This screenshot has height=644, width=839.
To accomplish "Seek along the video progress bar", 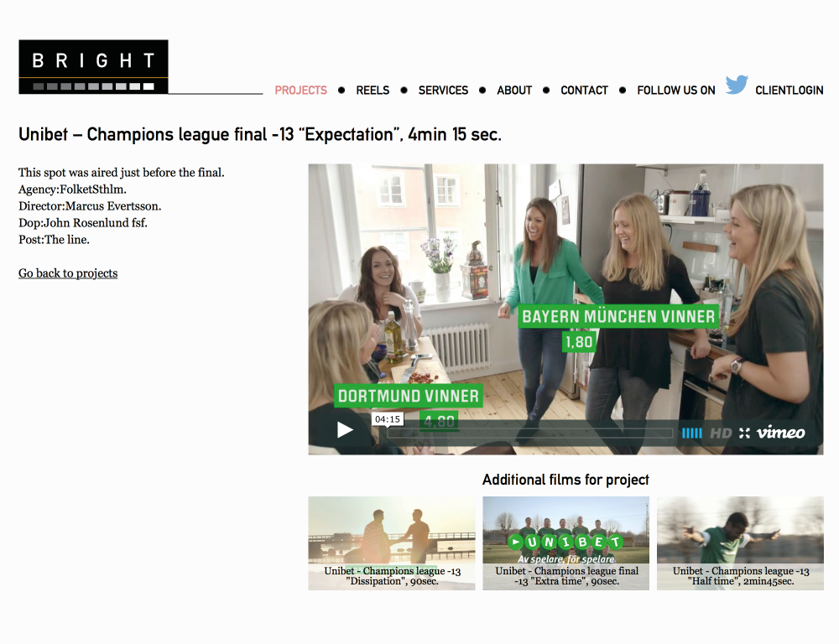I will [529, 433].
